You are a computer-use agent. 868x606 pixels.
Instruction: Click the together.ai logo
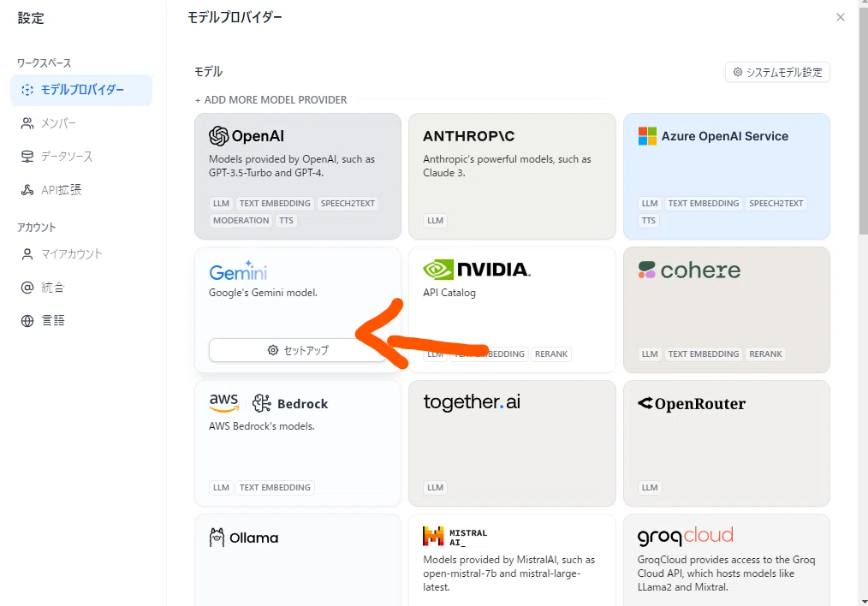[472, 402]
